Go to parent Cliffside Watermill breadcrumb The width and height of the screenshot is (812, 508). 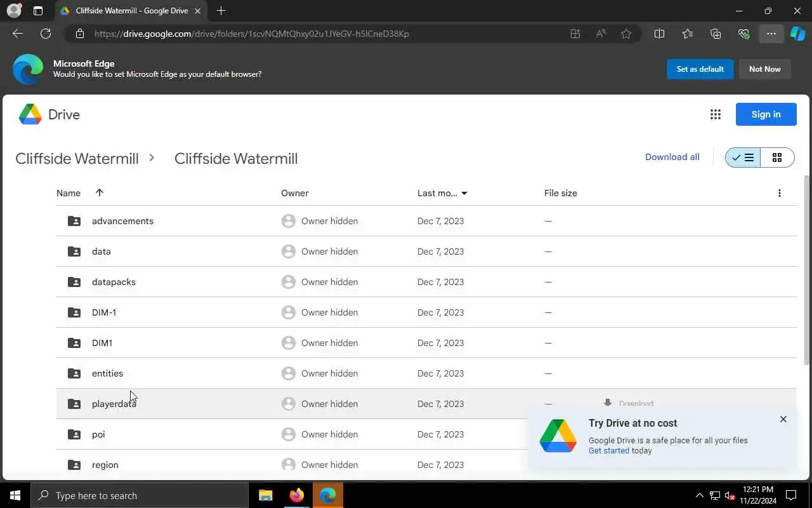coord(77,158)
